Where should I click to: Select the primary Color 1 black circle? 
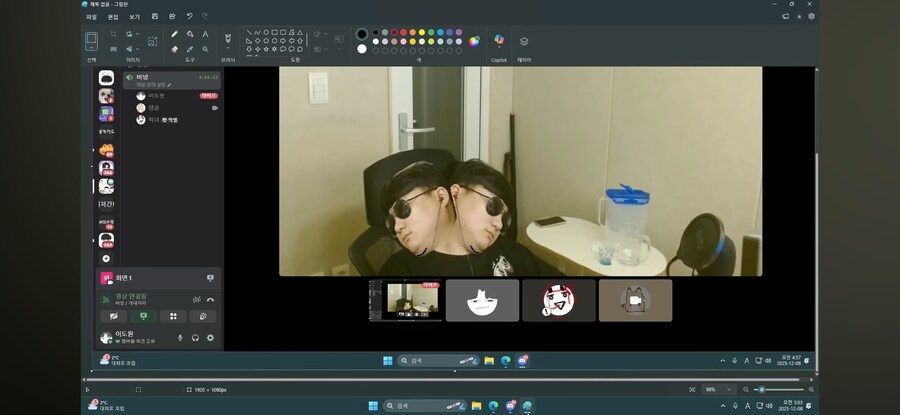pos(362,34)
